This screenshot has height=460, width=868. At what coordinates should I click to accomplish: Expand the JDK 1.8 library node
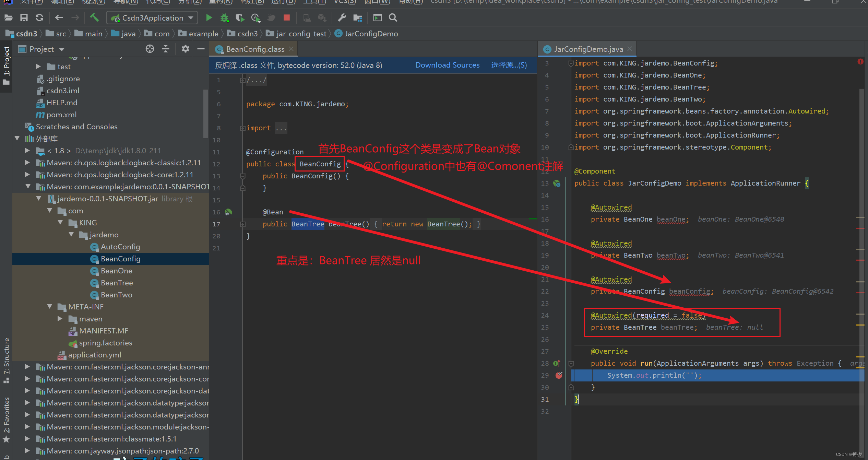pyautogui.click(x=27, y=151)
